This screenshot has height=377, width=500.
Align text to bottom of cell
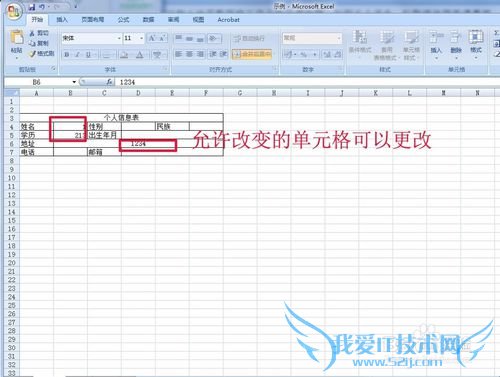pos(200,38)
